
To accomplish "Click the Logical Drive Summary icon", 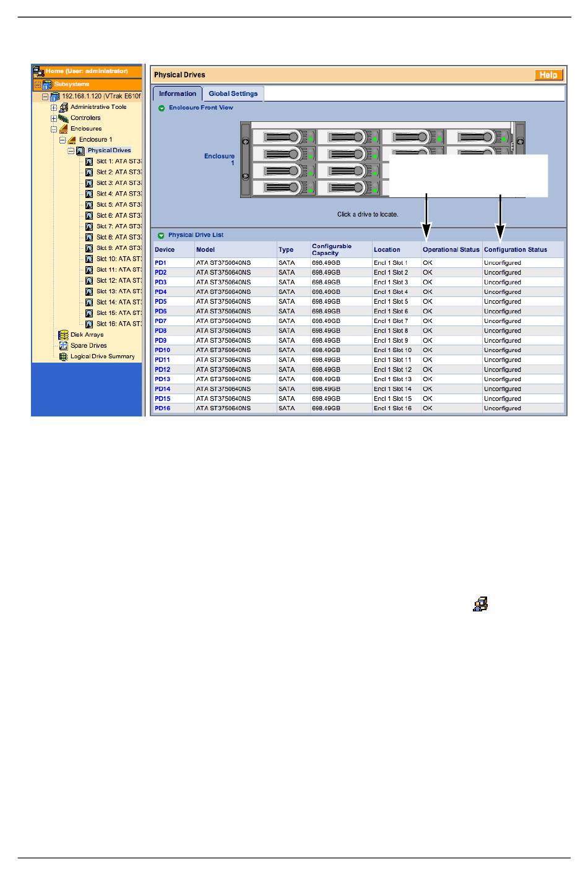I will point(63,357).
